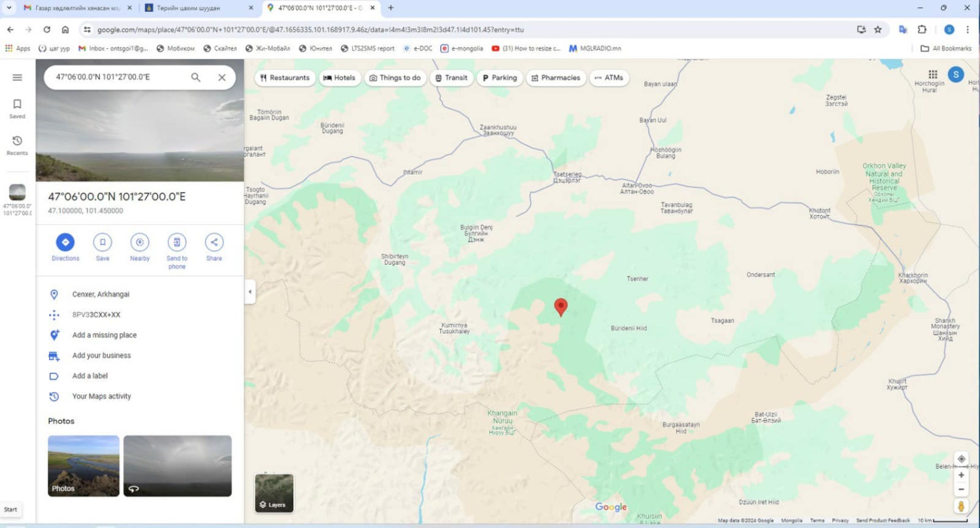Viewport: 980px width, 528px height.
Task: Open the Chrome tab search dropdown
Action: (x=9, y=8)
